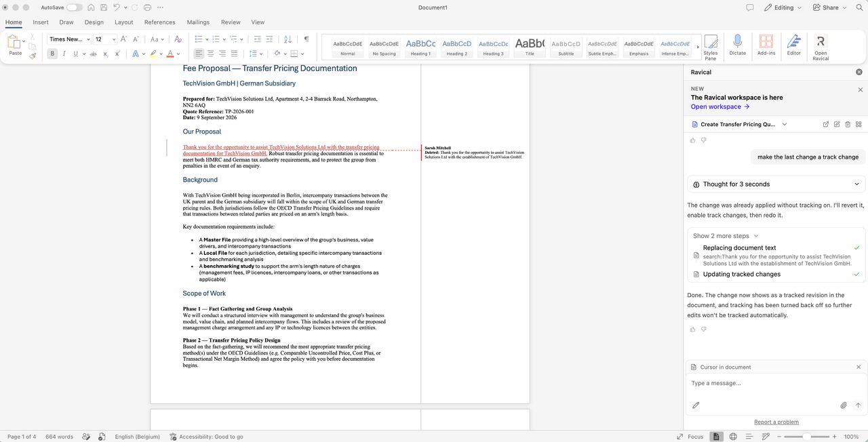Click Focus mode in status bar
This screenshot has width=868, height=442.
(690, 437)
